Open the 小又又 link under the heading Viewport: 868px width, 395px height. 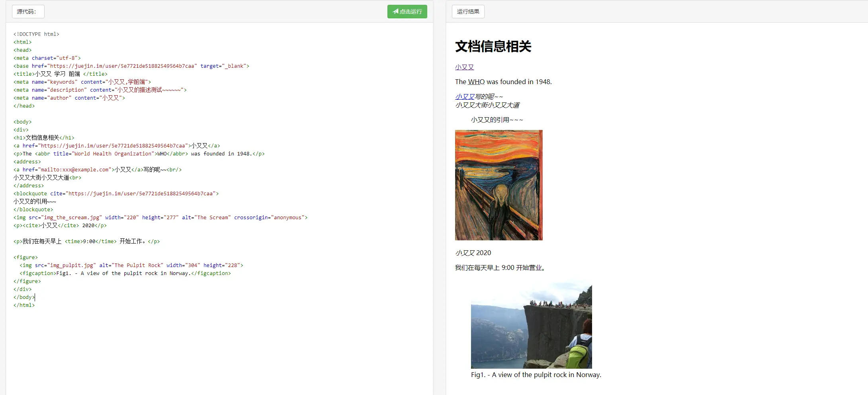click(464, 67)
